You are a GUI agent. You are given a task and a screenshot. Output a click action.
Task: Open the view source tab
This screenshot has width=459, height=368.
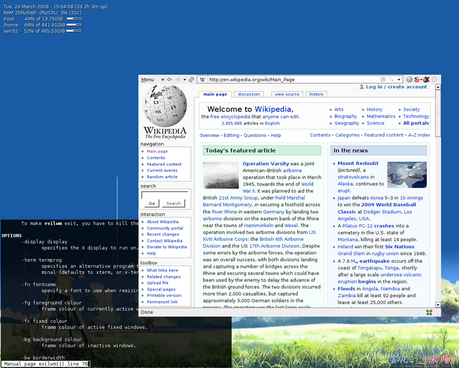pyautogui.click(x=287, y=94)
